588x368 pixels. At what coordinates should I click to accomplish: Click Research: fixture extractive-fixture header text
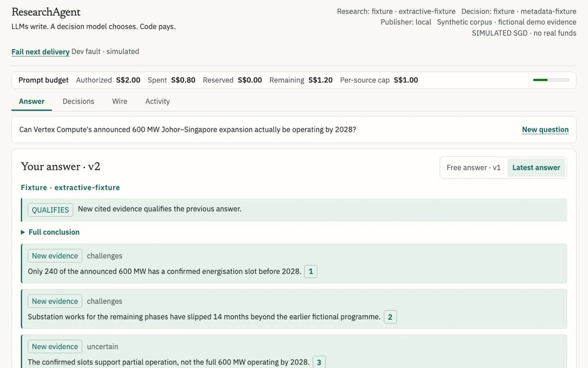(x=396, y=11)
